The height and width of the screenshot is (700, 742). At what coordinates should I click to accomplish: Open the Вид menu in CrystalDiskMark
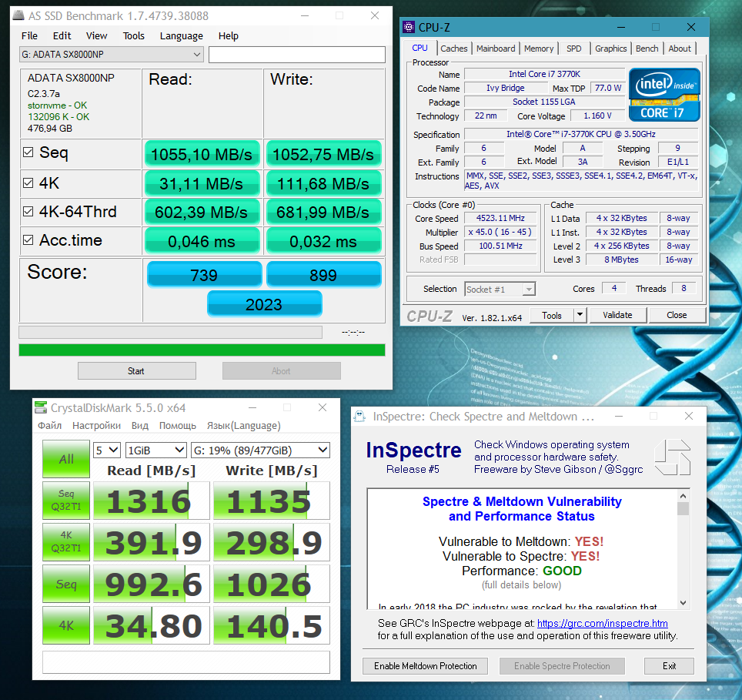[x=139, y=426]
